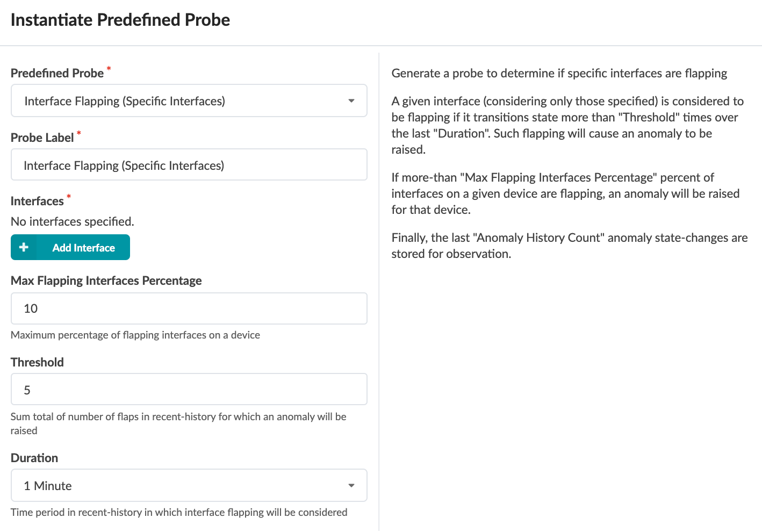Click the Interfaces section label
Image resolution: width=762 pixels, height=532 pixels.
[x=37, y=201]
